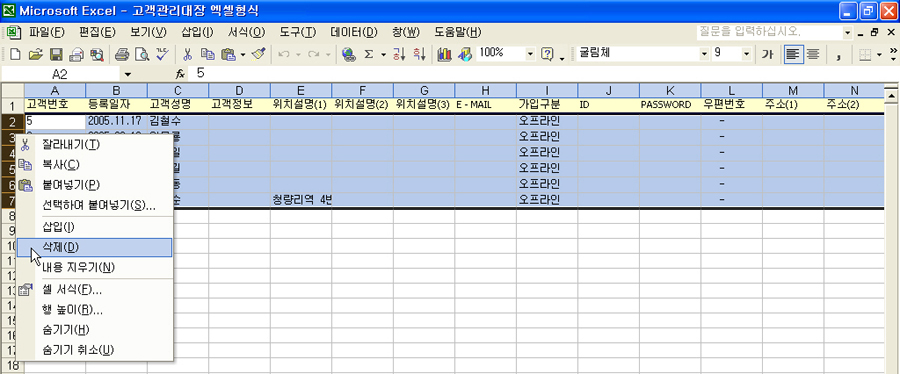The image size is (900, 374).
Task: Choose 복사(C) in context menu
Action: click(95, 165)
